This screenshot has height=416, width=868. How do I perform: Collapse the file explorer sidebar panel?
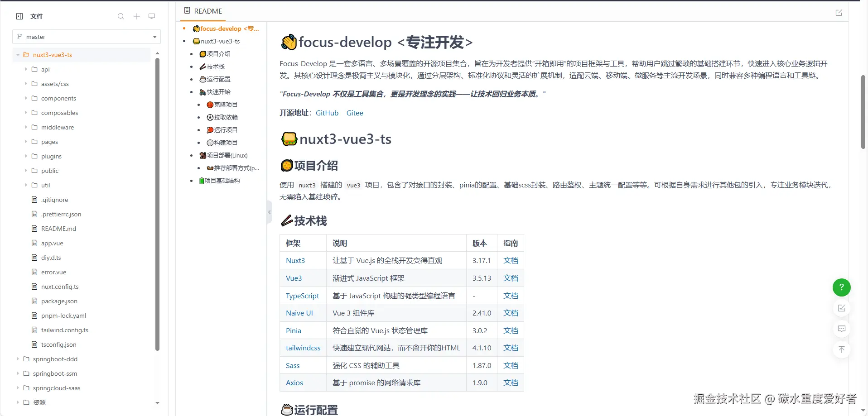coord(19,16)
